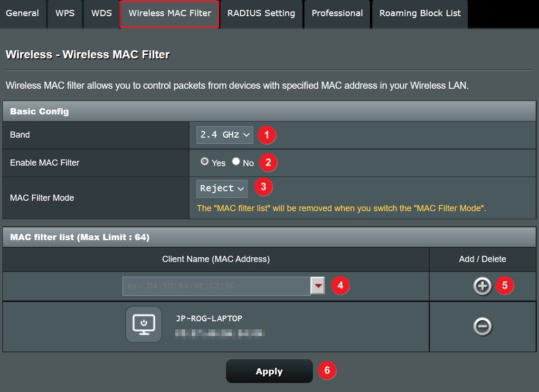Open the WPS tab
This screenshot has height=392, width=539.
(x=65, y=13)
